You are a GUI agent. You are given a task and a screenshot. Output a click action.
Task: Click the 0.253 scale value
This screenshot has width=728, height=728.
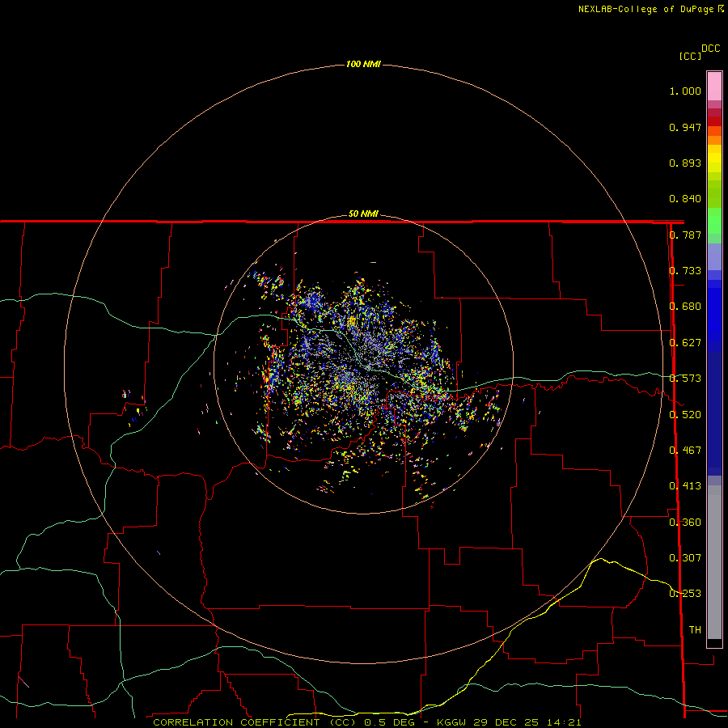(685, 594)
